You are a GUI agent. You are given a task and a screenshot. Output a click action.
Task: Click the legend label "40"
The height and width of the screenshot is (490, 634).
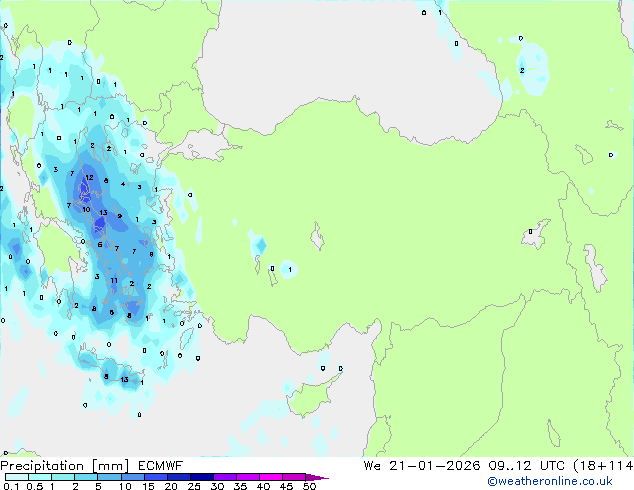(x=263, y=486)
